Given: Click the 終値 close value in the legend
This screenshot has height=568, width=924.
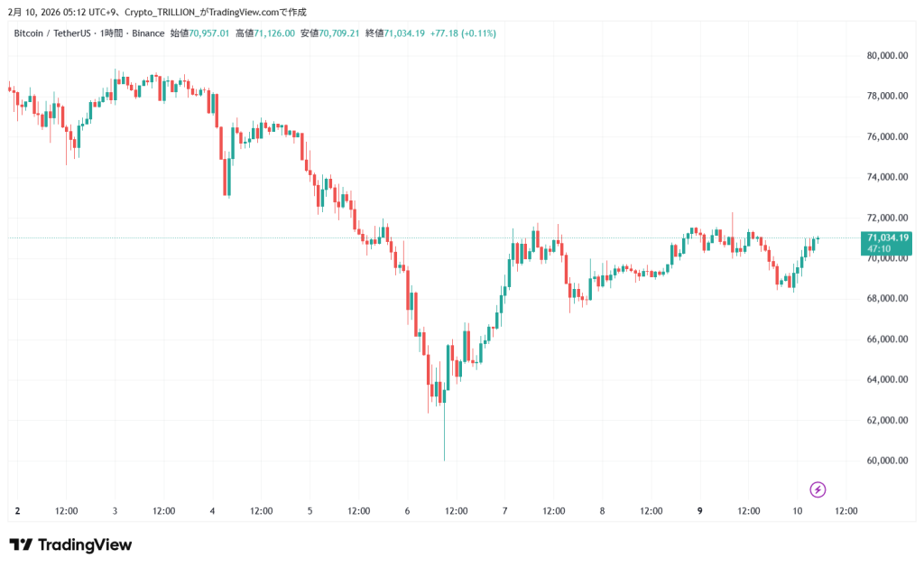Looking at the screenshot, I should click(x=404, y=33).
